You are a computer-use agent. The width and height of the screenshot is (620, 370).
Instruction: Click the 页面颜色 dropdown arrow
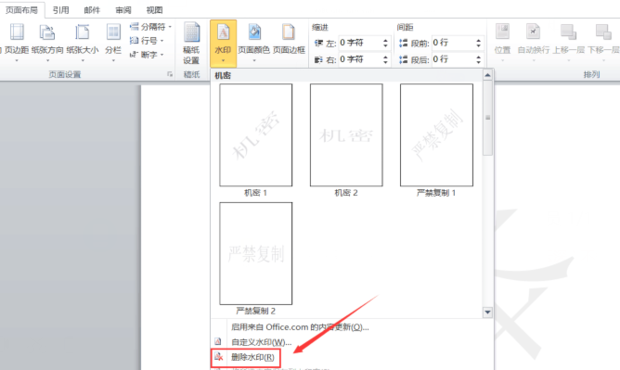[x=254, y=60]
